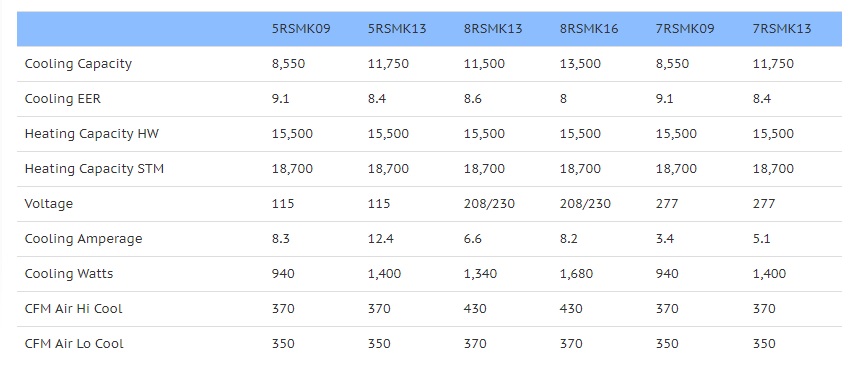Select the CFM Air Hi Cool label
853x374 pixels.
pyautogui.click(x=73, y=309)
